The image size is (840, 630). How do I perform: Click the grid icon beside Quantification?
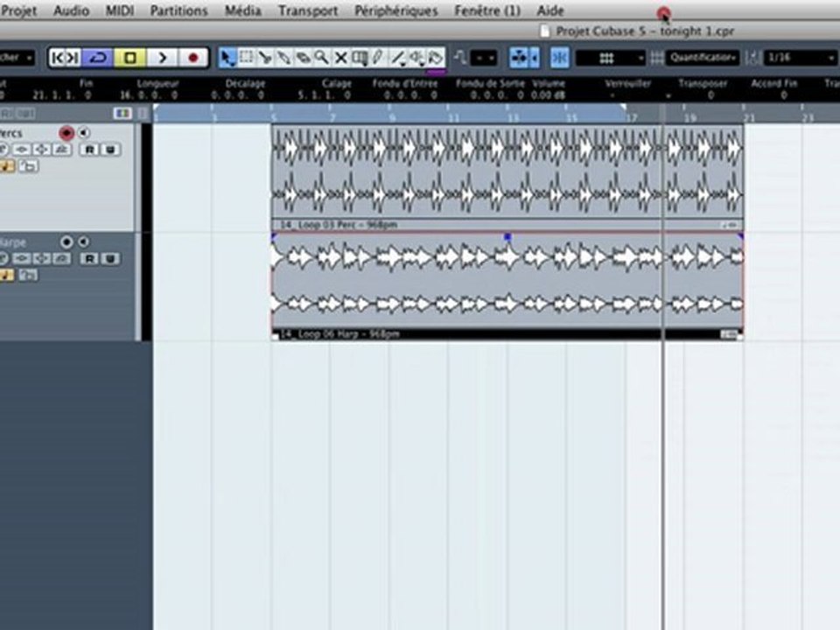click(657, 58)
